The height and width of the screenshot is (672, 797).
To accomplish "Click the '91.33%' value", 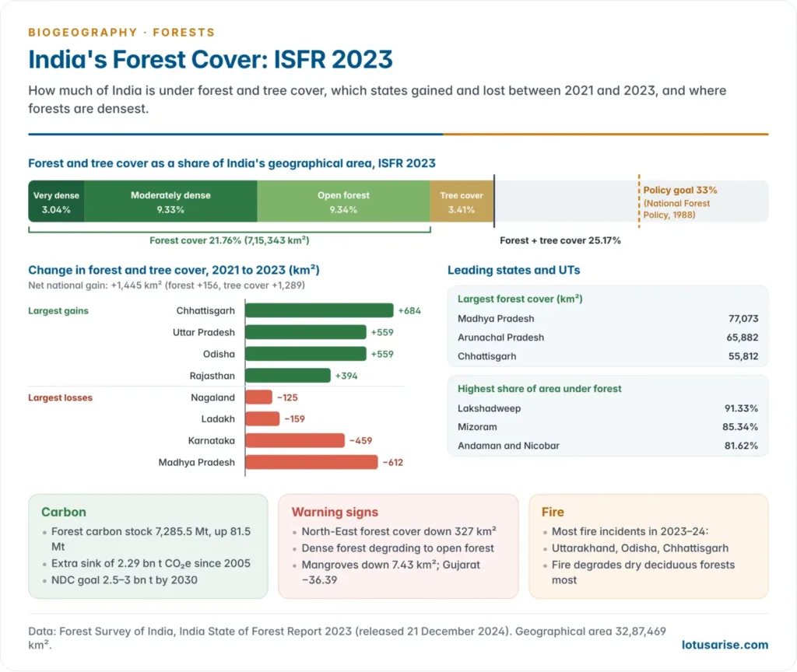I will click(x=741, y=408).
